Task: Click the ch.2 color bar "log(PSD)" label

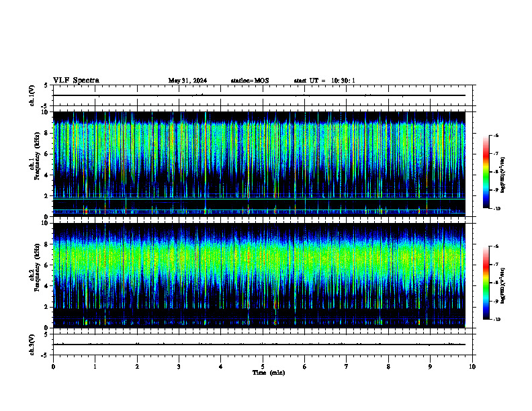Action: [503, 285]
